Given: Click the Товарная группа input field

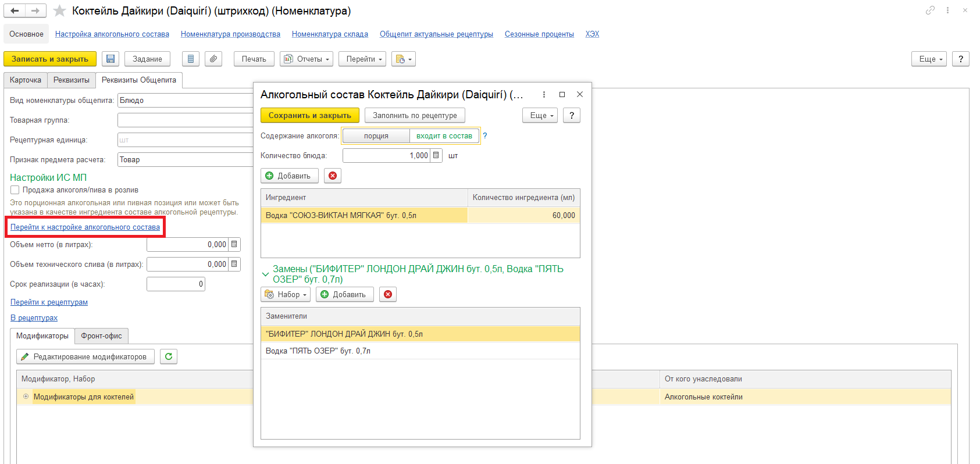Looking at the screenshot, I should [186, 120].
